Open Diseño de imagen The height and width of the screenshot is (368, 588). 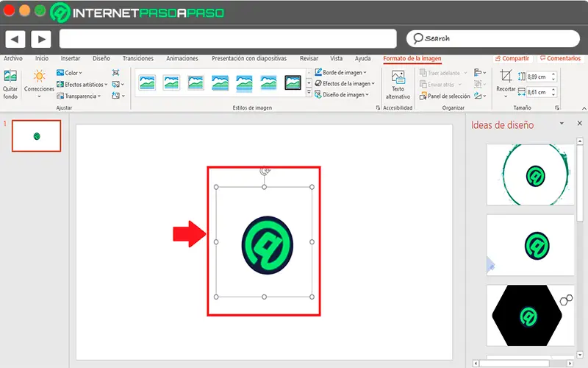[x=342, y=95]
